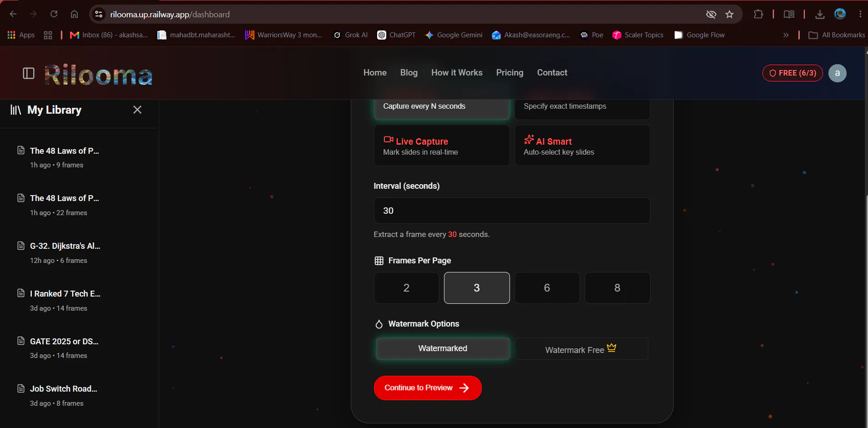Set Frames Per Page to 2

coord(406,288)
